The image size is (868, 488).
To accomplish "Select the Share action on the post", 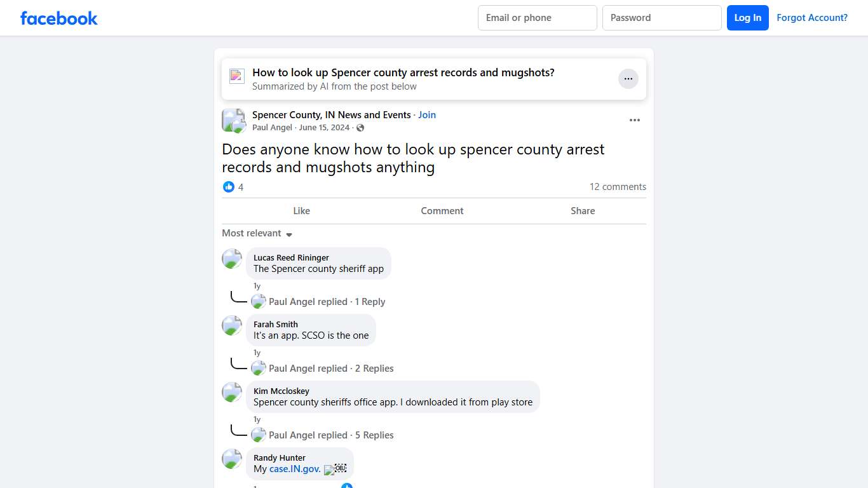I will 582,210.
